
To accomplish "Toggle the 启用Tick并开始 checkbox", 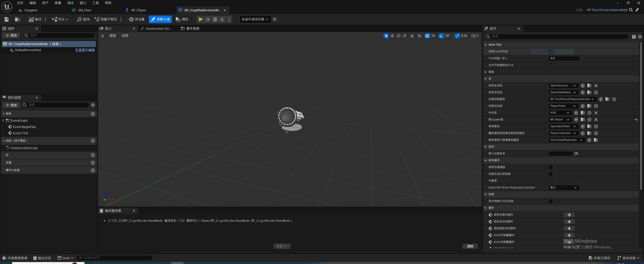I will [551, 52].
